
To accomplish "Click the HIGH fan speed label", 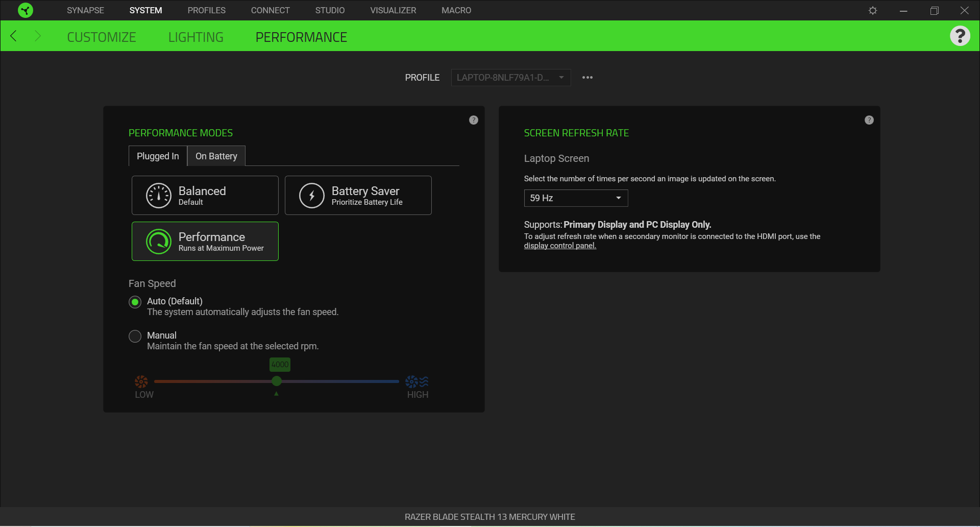I will click(x=418, y=395).
